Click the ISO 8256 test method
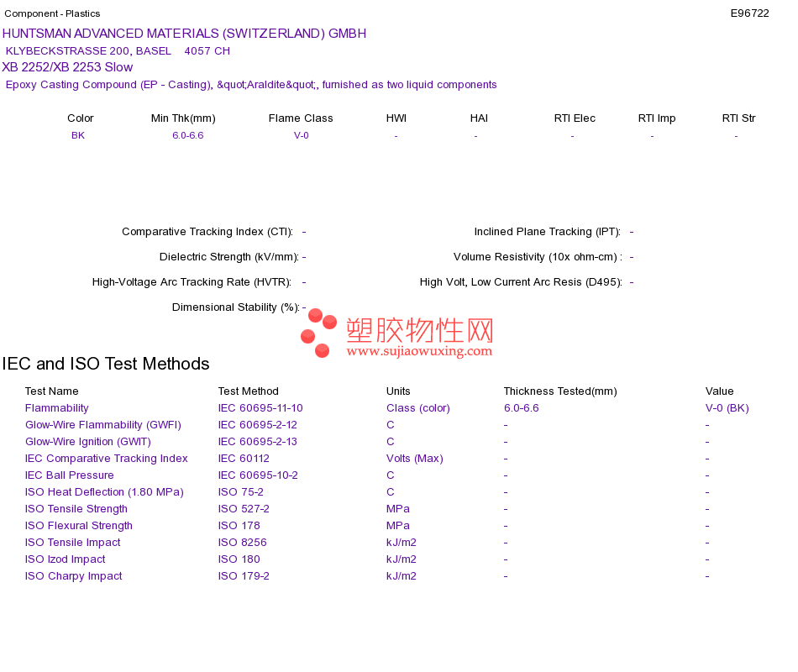Screen dimensions: 798x672 coord(242,542)
